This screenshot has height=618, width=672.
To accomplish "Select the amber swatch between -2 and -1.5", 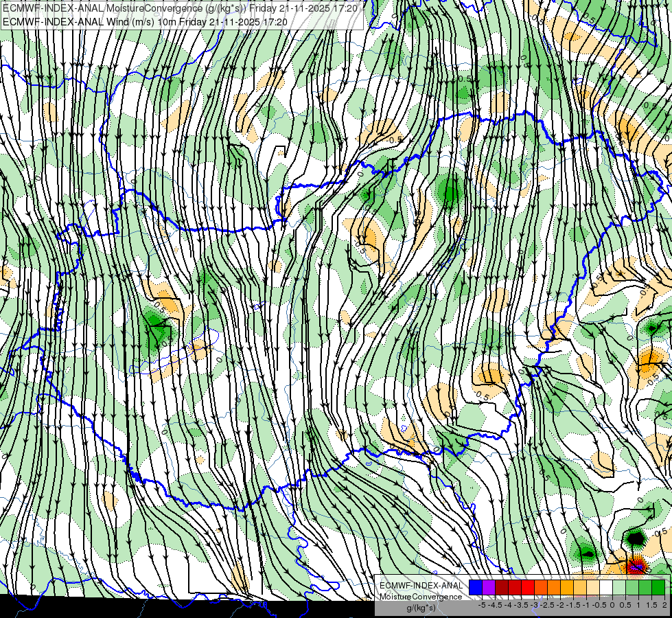I will pos(567,588).
